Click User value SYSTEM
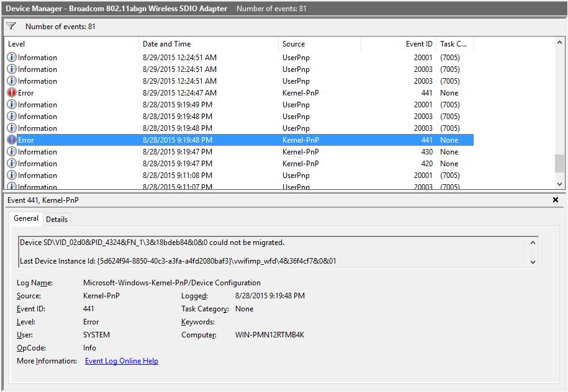 pos(96,335)
